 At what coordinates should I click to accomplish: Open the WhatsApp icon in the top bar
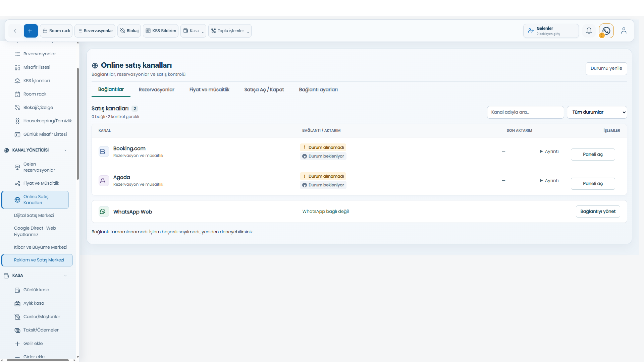click(606, 31)
